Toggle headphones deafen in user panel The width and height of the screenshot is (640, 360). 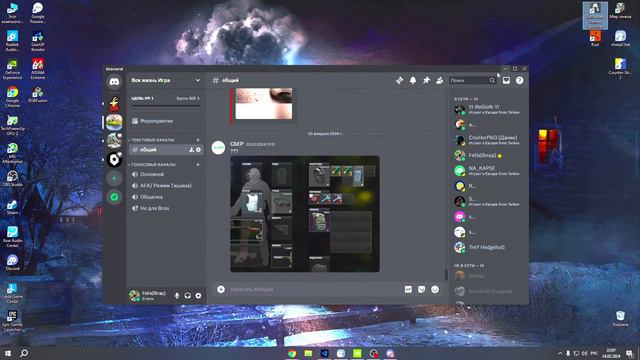[x=187, y=296]
